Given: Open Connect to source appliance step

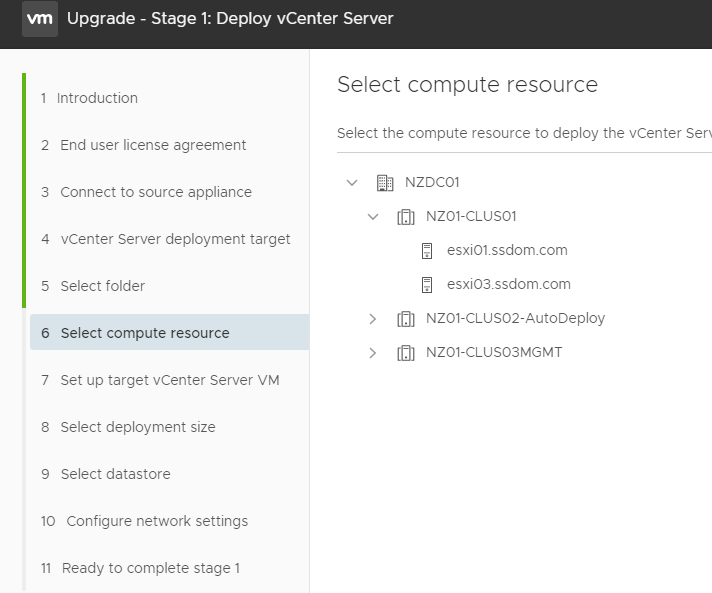Looking at the screenshot, I should click(146, 192).
